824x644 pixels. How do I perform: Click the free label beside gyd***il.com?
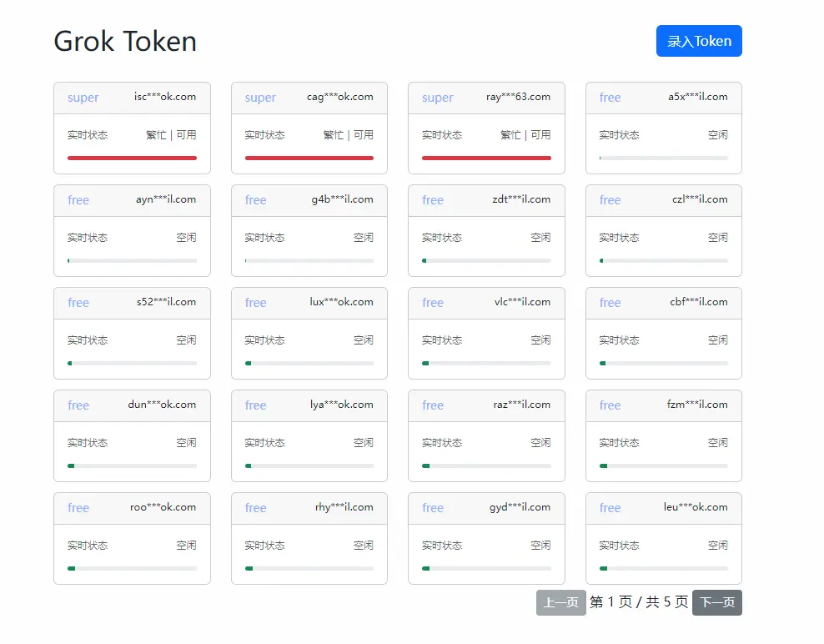(433, 507)
